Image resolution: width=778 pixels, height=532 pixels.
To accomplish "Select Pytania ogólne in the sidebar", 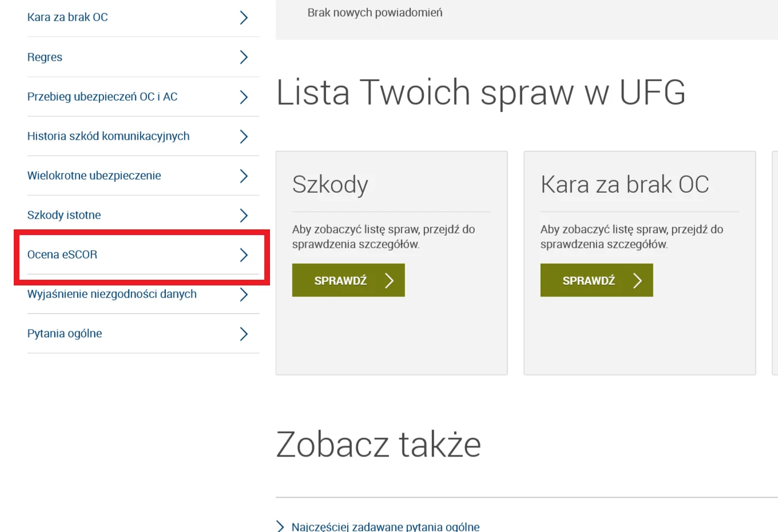I will pos(65,334).
